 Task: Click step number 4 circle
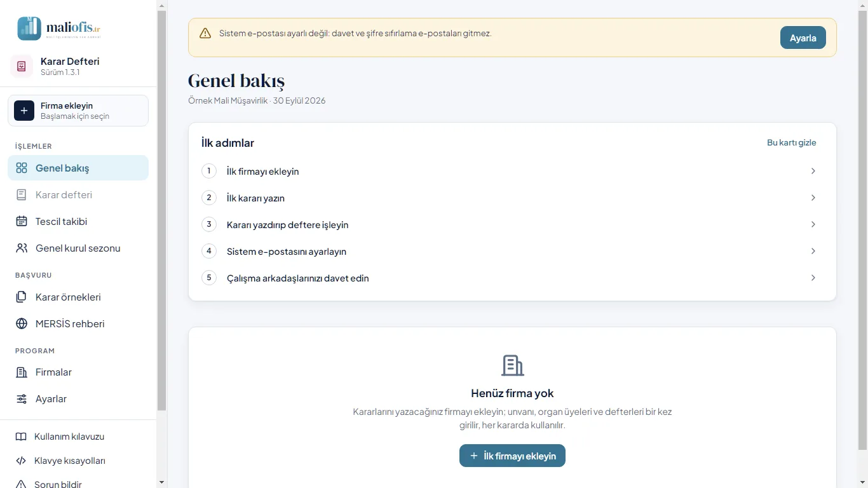point(209,251)
